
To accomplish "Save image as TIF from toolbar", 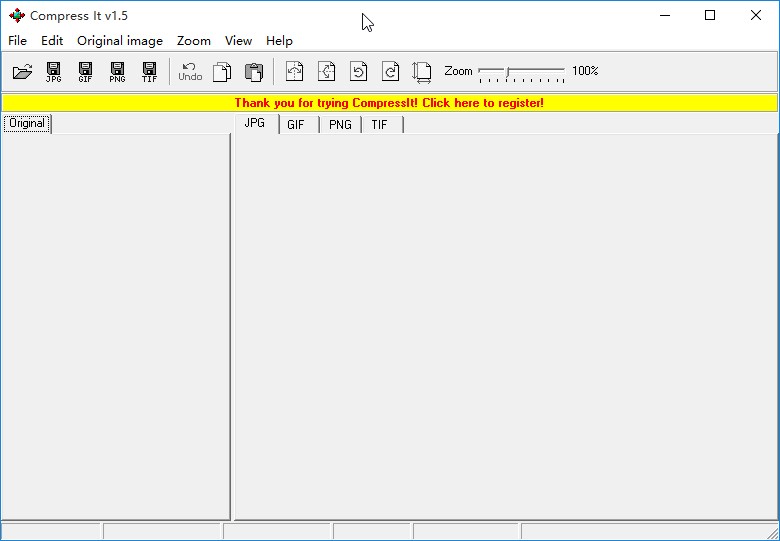I will [149, 72].
